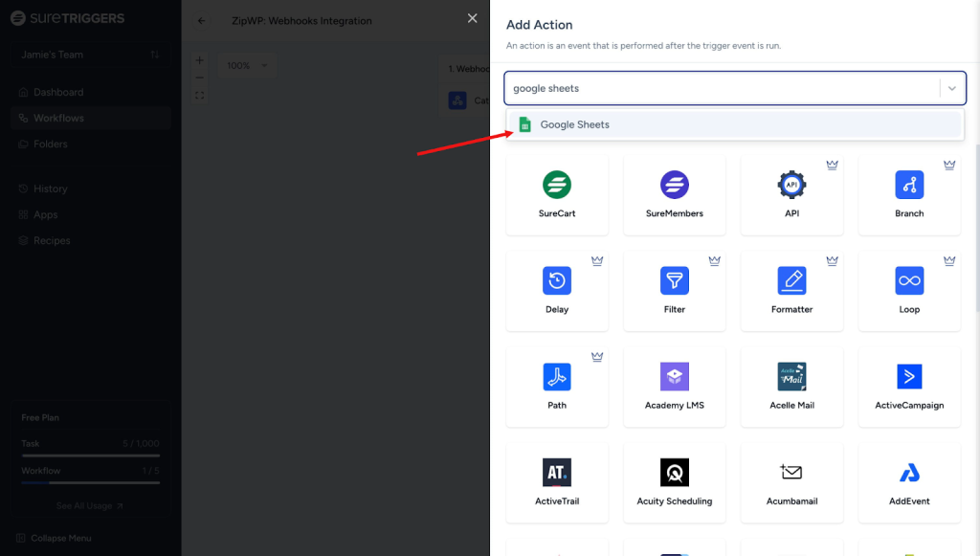Click the See All Usage link
The height and width of the screenshot is (556, 980).
click(x=90, y=505)
